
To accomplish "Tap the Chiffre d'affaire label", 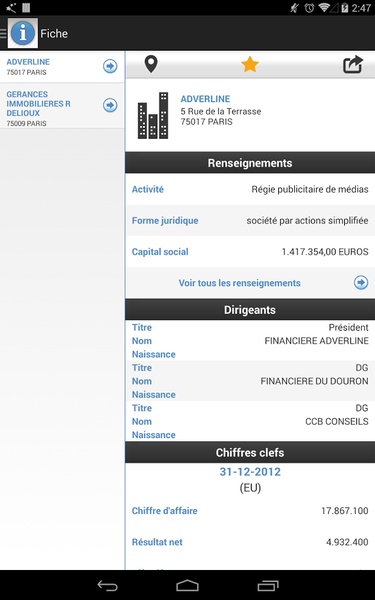I will pos(165,511).
